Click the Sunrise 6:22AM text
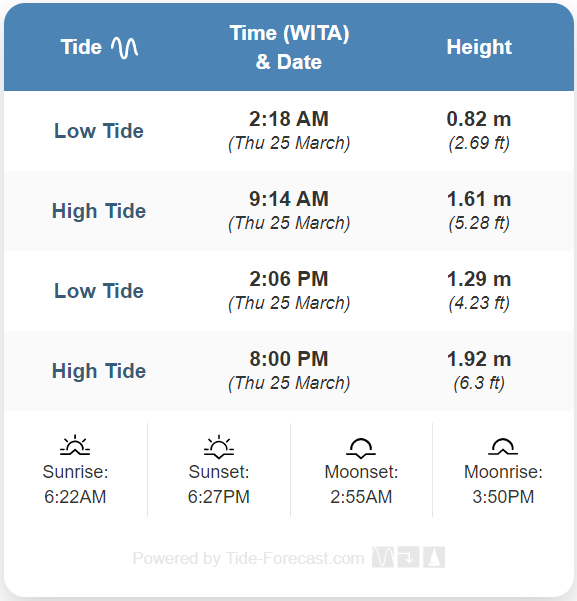577x601 pixels. [75, 484]
